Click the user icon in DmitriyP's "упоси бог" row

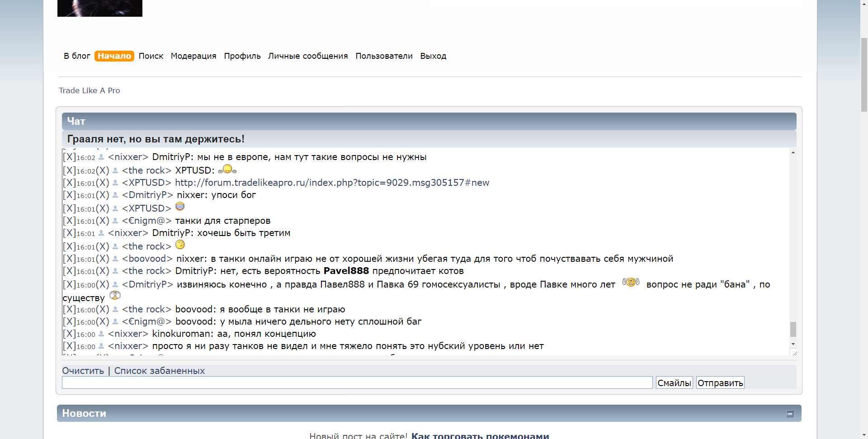point(115,195)
